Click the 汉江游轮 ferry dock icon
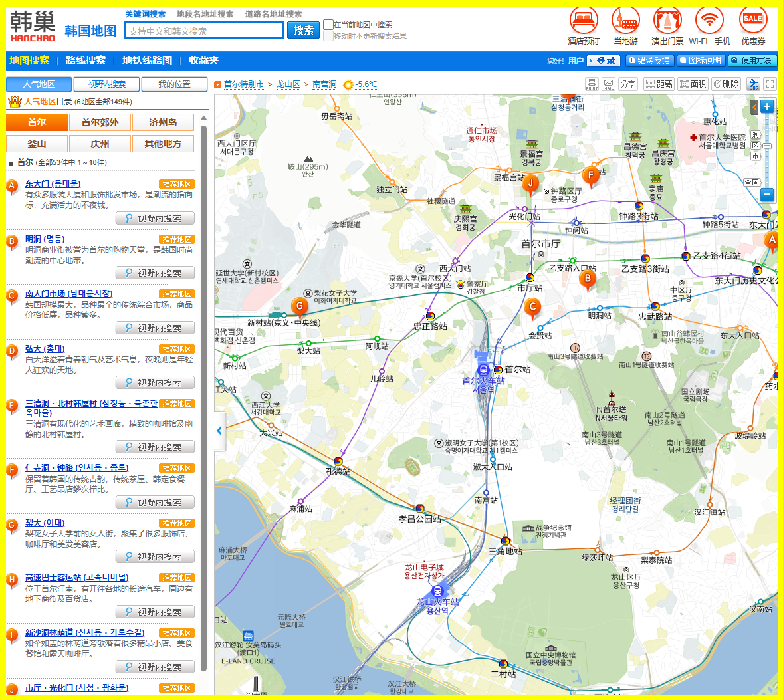Viewport: 783px width, 700px height. tap(248, 636)
